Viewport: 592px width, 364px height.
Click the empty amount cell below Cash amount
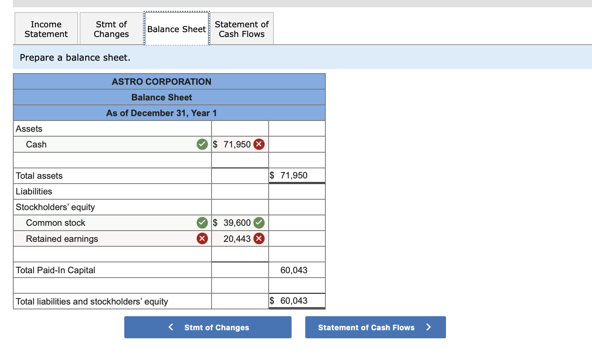(x=240, y=160)
